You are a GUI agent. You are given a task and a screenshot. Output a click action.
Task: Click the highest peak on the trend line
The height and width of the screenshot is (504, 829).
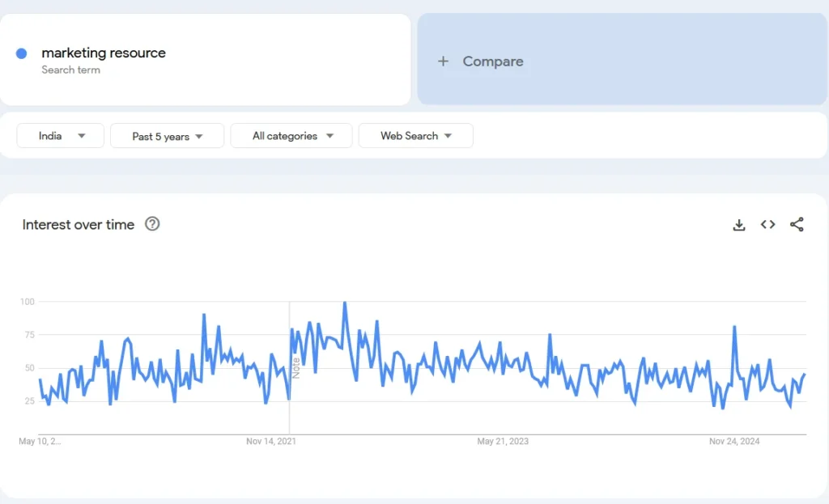(x=345, y=302)
